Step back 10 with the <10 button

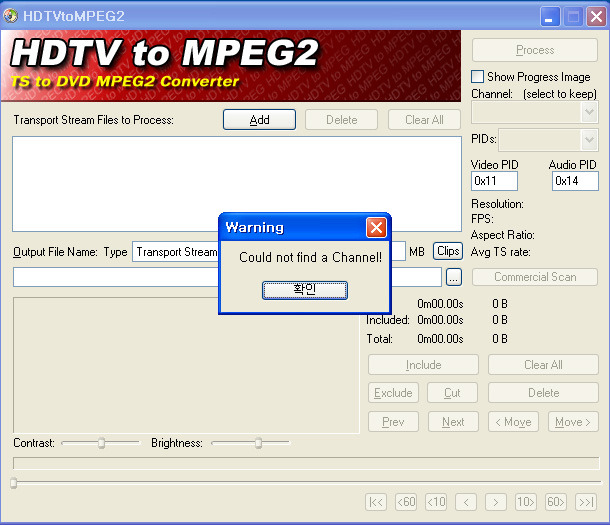pyautogui.click(x=436, y=502)
